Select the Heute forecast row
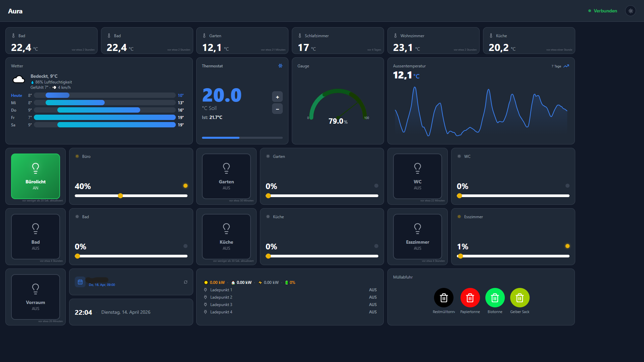 (x=16, y=96)
